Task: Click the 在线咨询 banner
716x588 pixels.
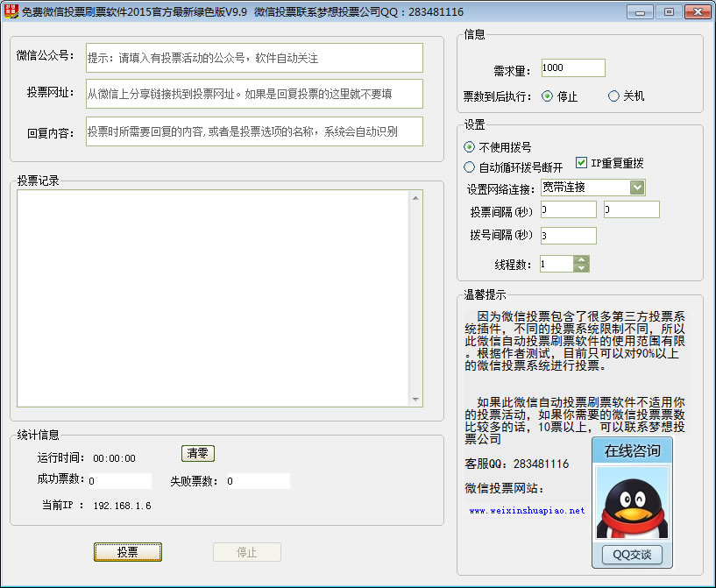Action: (x=632, y=450)
